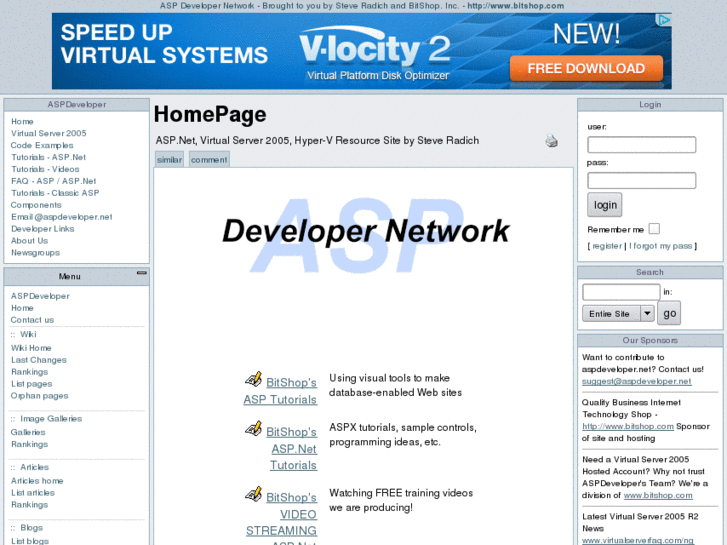The image size is (727, 545).
Task: Expand the Blogs section heading
Action: (32, 528)
